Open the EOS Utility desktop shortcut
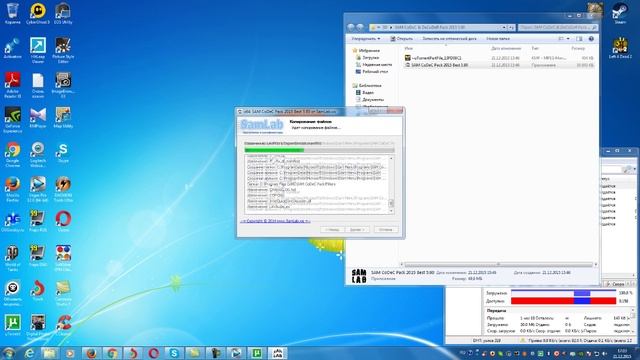Screen dimensions: 640x360 pos(63,13)
